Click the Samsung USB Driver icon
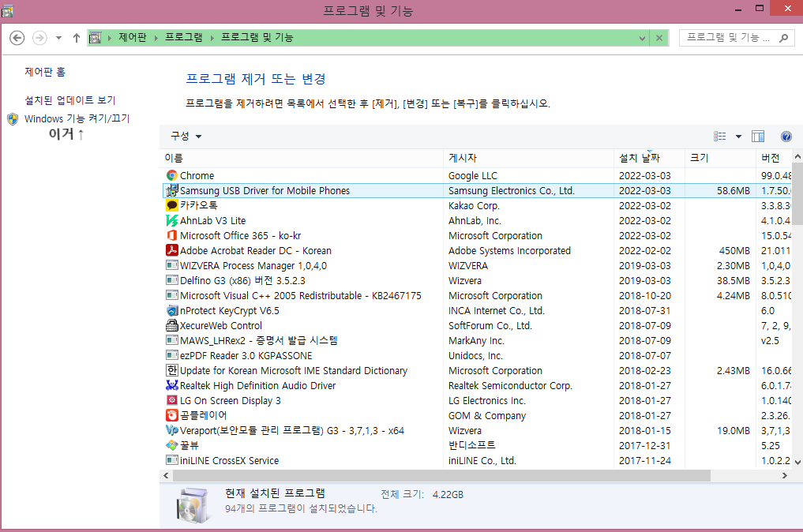This screenshot has width=803, height=532. coord(172,190)
